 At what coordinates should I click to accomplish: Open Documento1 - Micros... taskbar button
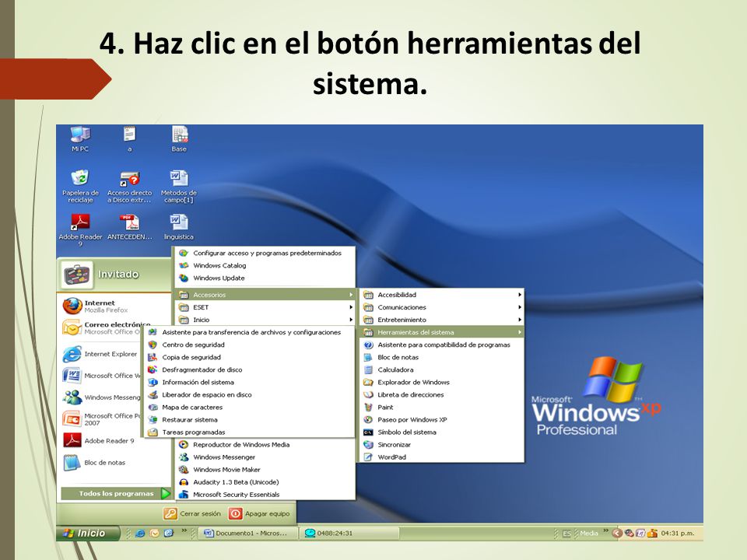pos(247,534)
